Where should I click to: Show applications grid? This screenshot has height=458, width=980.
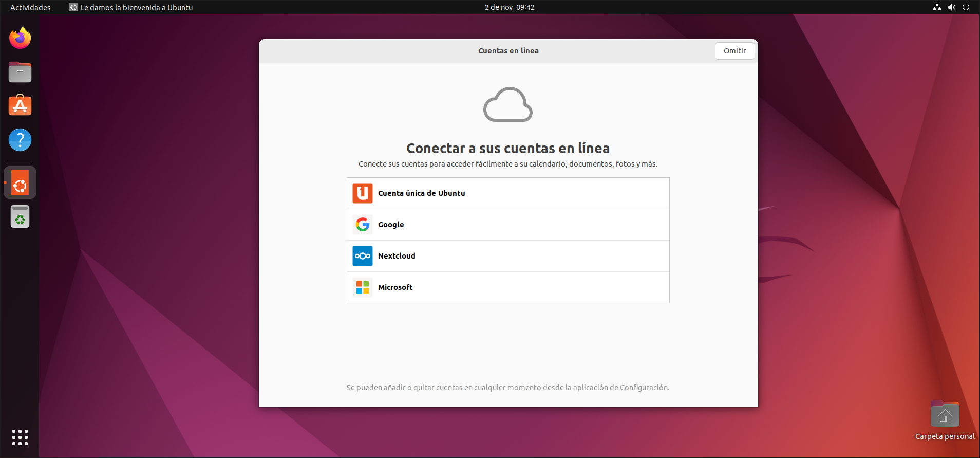20,437
